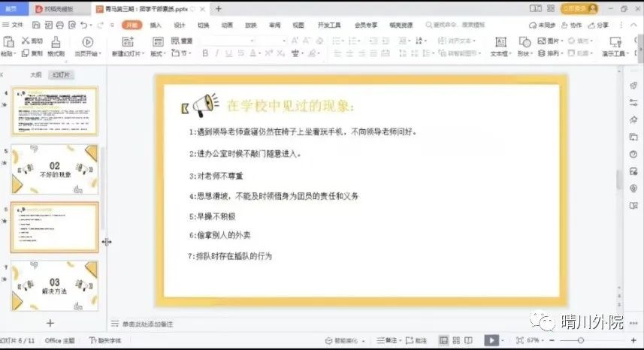Image resolution: width=644 pixels, height=350 pixels.
Task: Click the Undo arrow icon
Action: [81, 25]
